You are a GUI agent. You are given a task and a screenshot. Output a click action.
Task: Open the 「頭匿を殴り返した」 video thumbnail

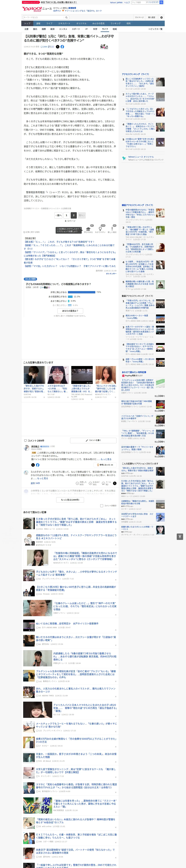tap(82, 375)
